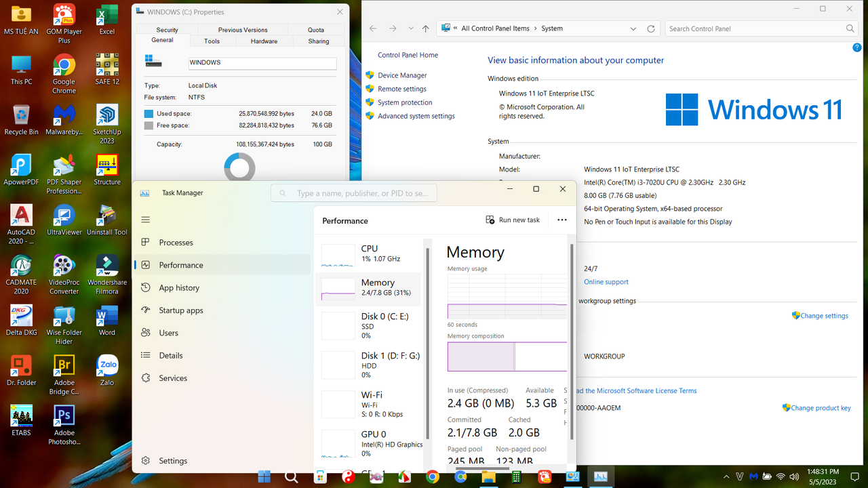868x488 pixels.
Task: Select the Adobe Bridge desktop shortcut
Action: click(x=64, y=375)
